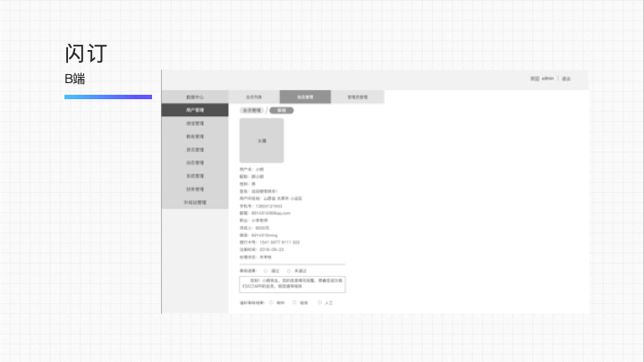Click the 2018-09-23 registration date
Viewport: 644px width, 362px height.
pyautogui.click(x=272, y=249)
